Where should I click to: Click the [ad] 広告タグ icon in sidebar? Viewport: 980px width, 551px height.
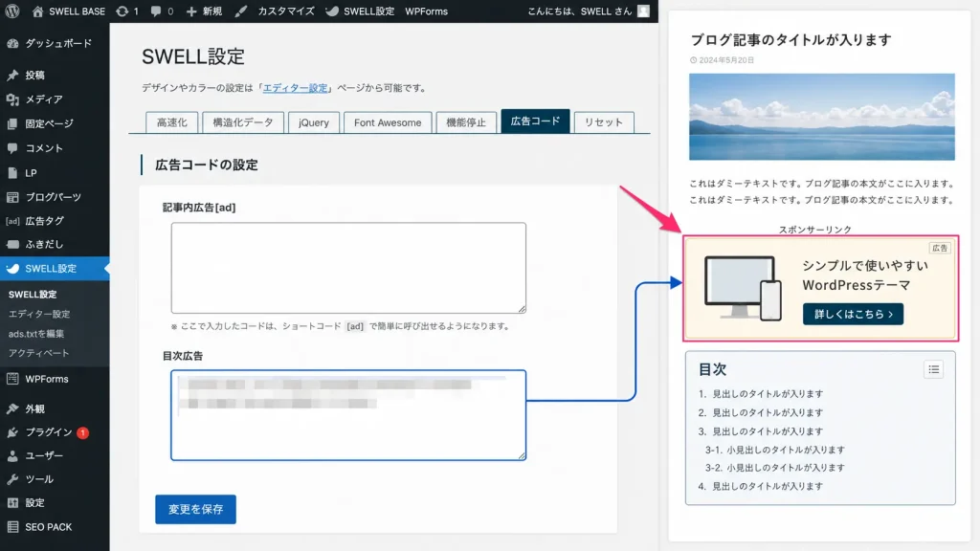[12, 221]
